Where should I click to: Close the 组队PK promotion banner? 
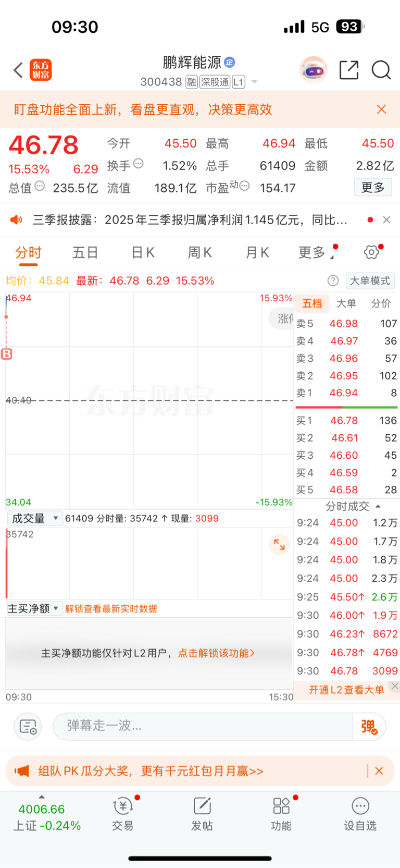379,771
